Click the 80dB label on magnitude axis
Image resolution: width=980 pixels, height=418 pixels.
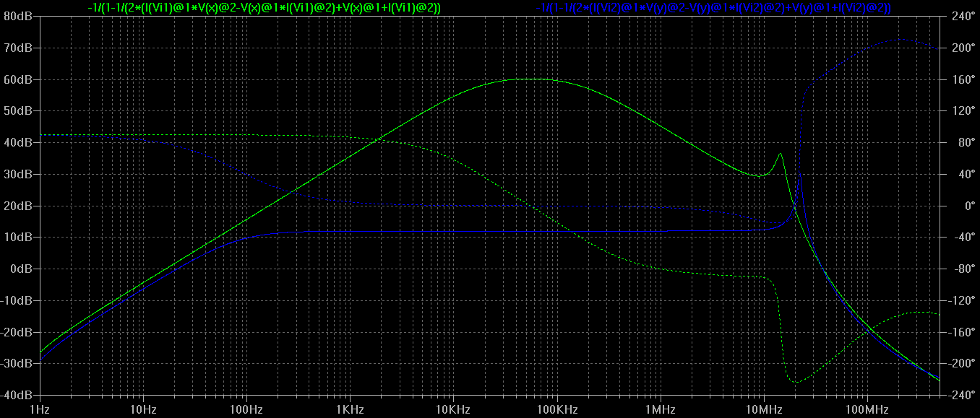tap(17, 17)
